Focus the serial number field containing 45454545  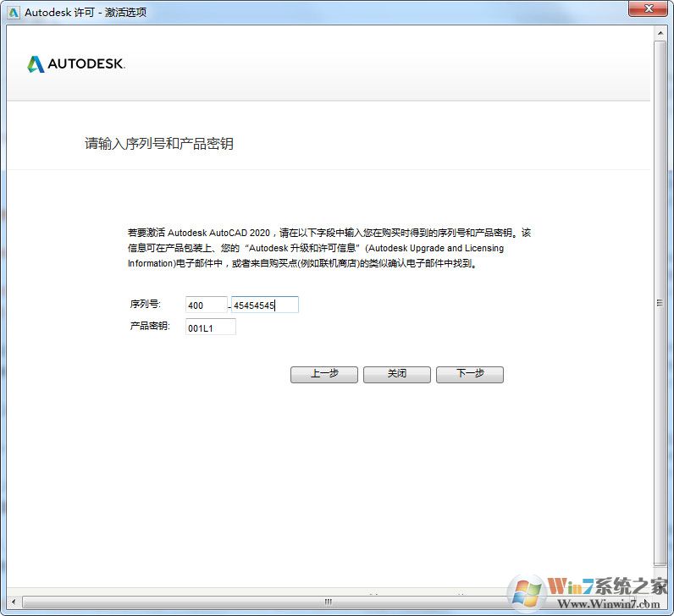pyautogui.click(x=265, y=305)
